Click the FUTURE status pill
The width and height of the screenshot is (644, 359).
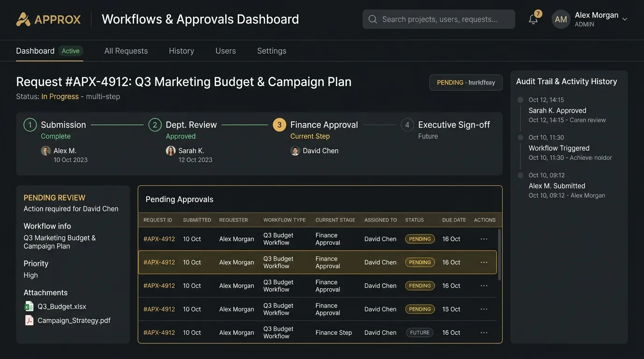click(x=419, y=332)
